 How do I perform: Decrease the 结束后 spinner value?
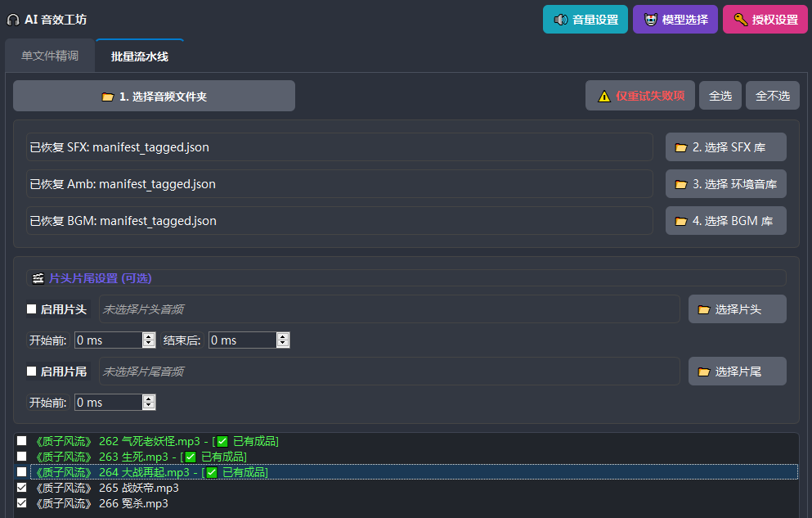click(283, 344)
